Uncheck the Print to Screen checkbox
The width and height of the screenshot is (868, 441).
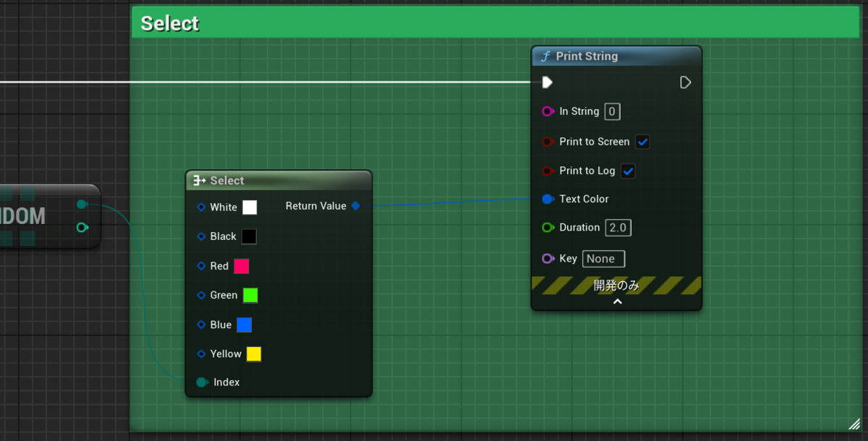click(x=642, y=142)
